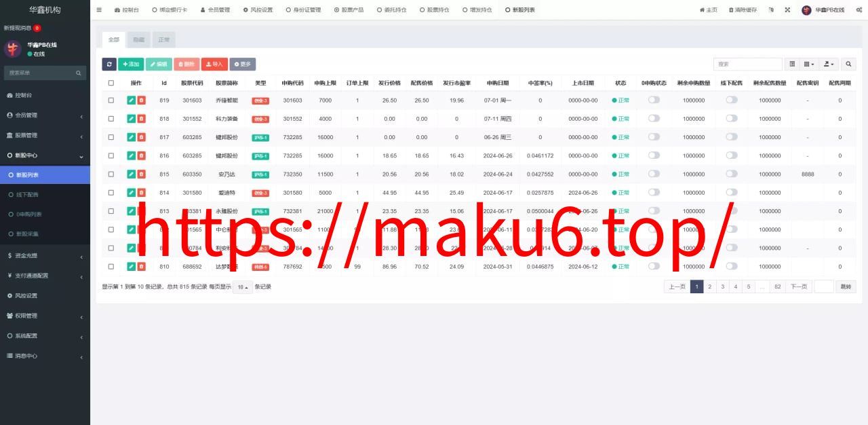Toggle 线下配售 switch for row 810
Viewport: 868px width, 425px height.
pyautogui.click(x=732, y=266)
